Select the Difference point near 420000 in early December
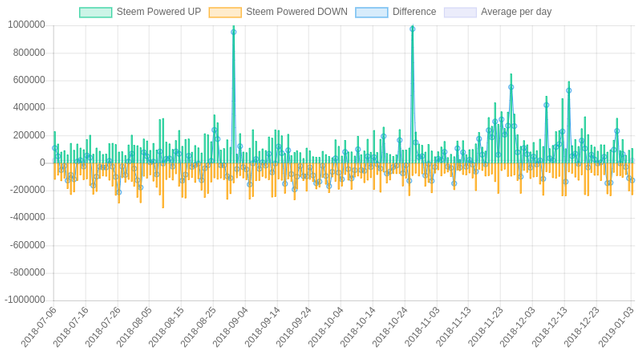This screenshot has width=640, height=361. [546, 105]
